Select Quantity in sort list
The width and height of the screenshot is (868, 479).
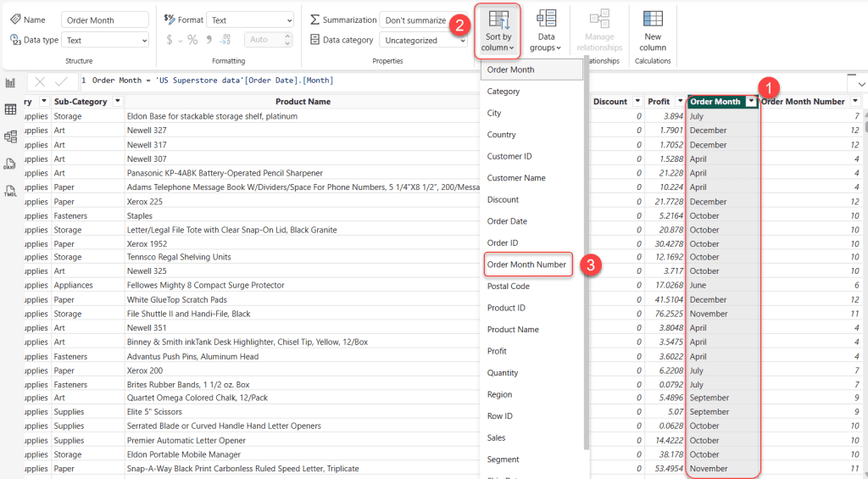(531, 373)
